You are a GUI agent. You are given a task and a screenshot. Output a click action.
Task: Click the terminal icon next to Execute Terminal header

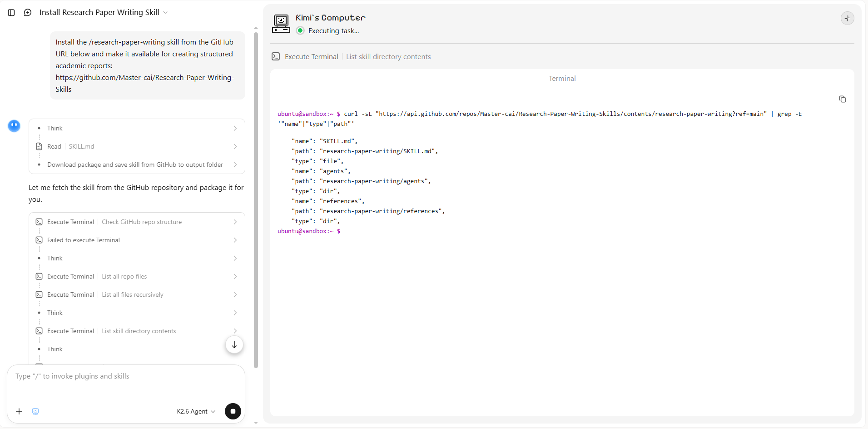click(x=276, y=56)
